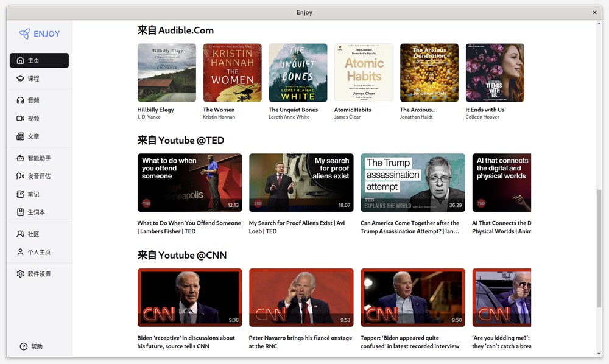Open 智能助手 assistant label
Image resolution: width=609 pixels, height=364 pixels.
pyautogui.click(x=39, y=158)
